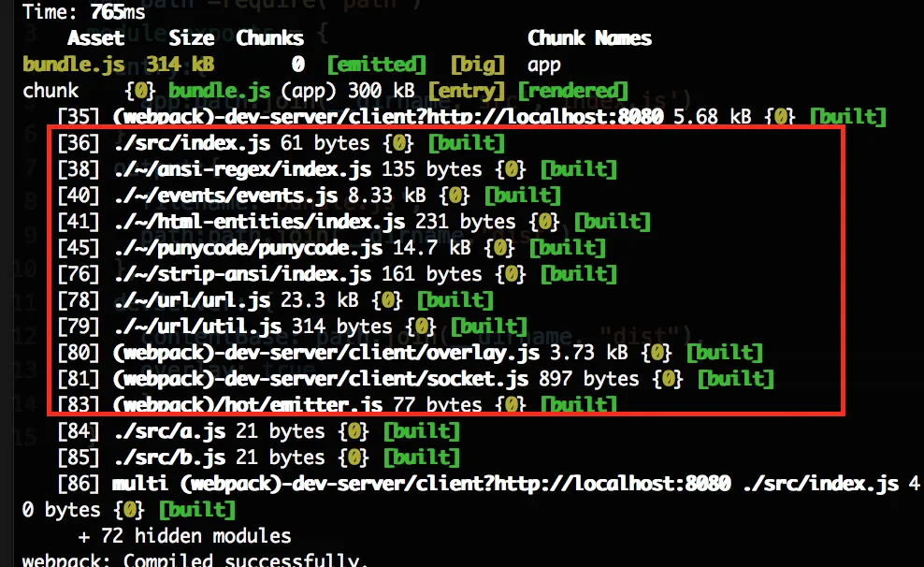Click the ./src/a.js module line
This screenshot has height=567, width=924.
[259, 430]
